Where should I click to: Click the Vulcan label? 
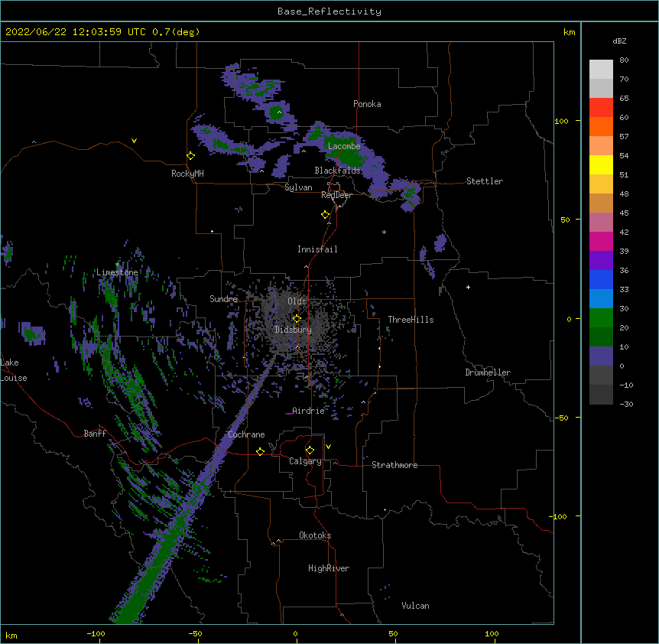pos(415,606)
